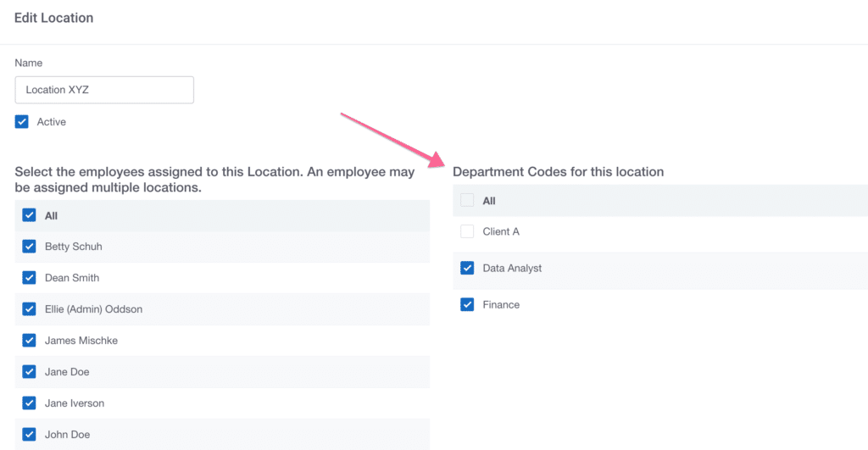Image resolution: width=868 pixels, height=450 pixels.
Task: Click the Edit Location heading
Action: coord(53,18)
